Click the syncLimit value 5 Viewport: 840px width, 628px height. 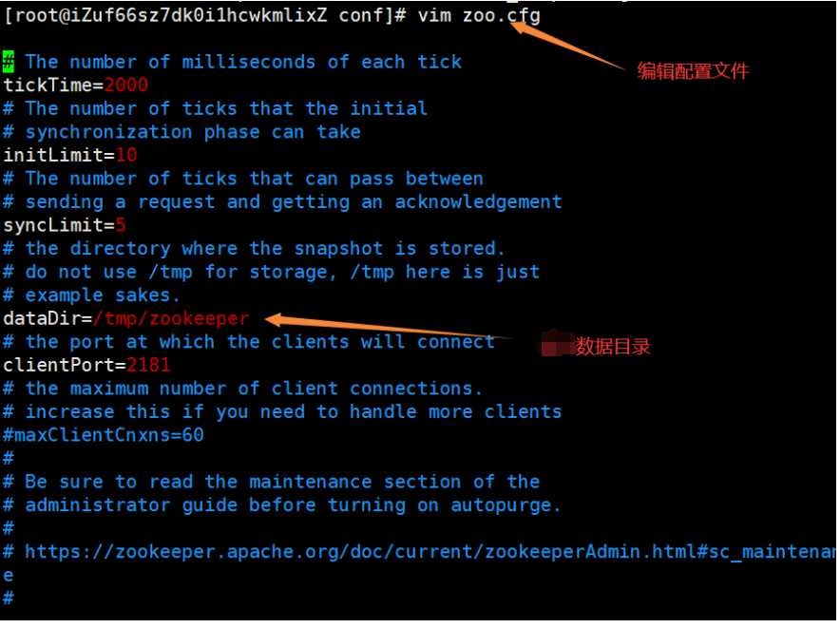tap(121, 225)
